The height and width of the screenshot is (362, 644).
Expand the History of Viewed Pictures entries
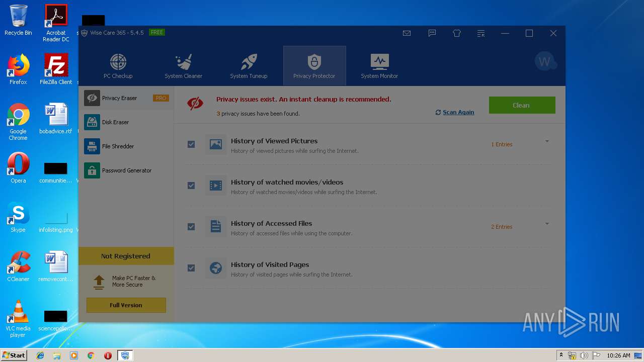coord(547,141)
